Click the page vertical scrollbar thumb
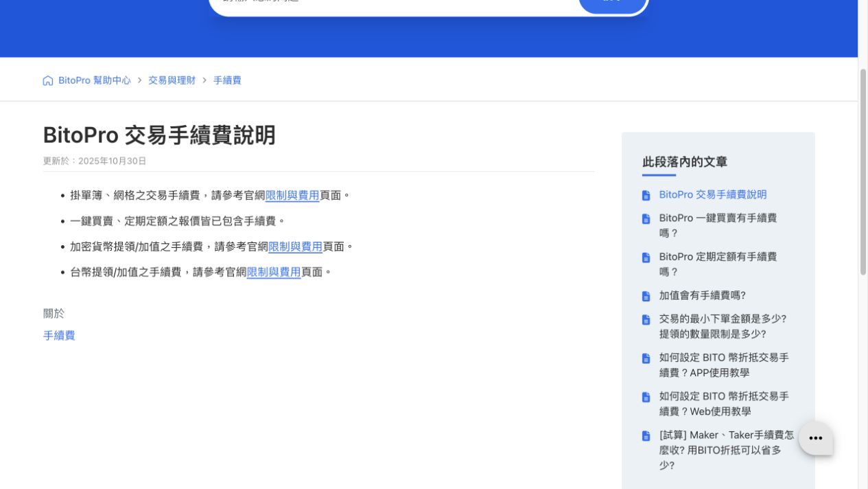868x489 pixels. (863, 172)
